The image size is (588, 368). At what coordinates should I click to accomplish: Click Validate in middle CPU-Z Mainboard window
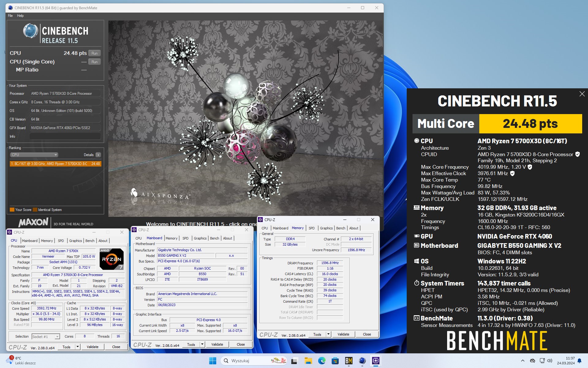pyautogui.click(x=217, y=345)
